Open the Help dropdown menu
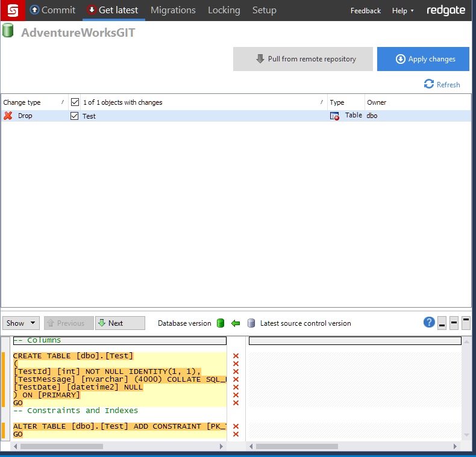Image resolution: width=476 pixels, height=457 pixels. [402, 11]
